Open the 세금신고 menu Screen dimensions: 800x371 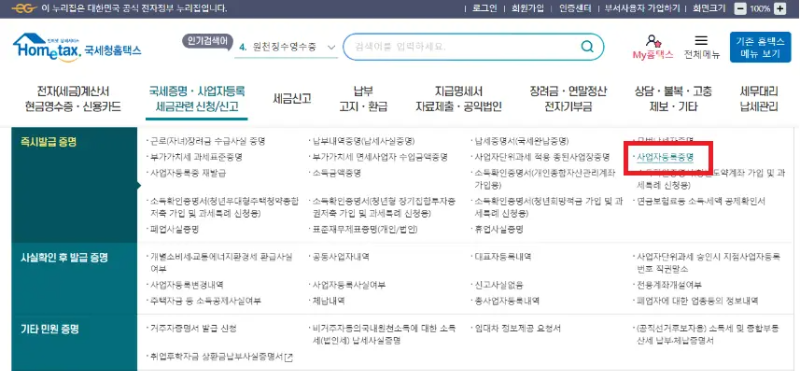292,99
